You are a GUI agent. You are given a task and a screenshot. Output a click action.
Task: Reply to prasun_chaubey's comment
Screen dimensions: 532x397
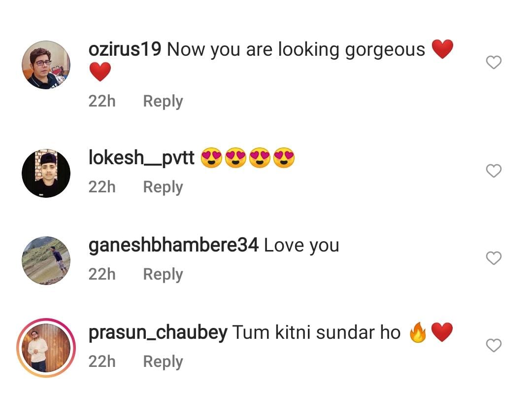[x=163, y=361]
